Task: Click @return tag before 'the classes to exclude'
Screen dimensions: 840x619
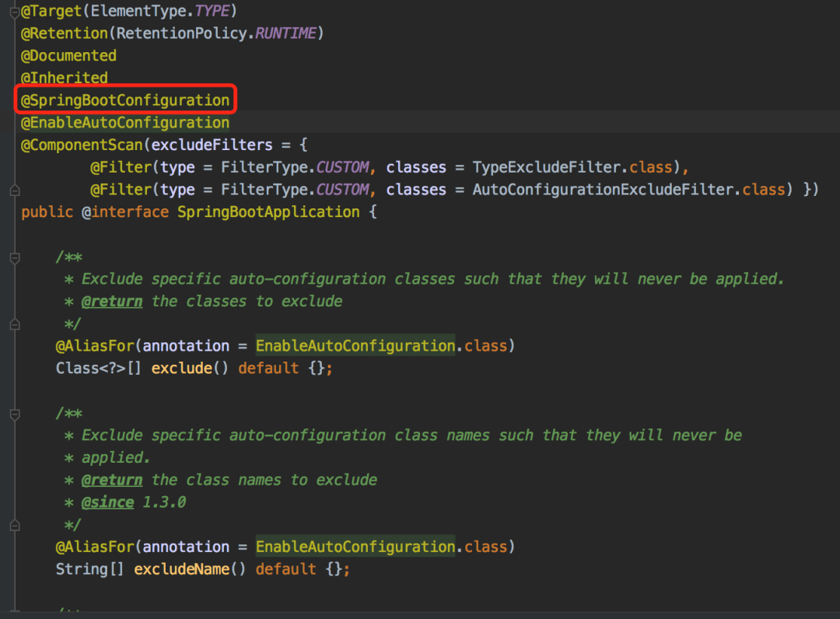Action: [112, 302]
